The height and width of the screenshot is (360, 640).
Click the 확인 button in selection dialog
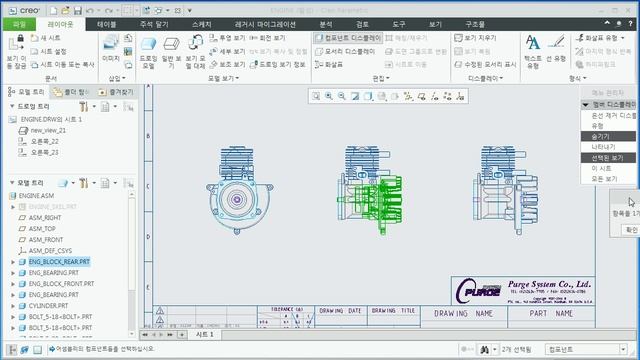point(631,230)
